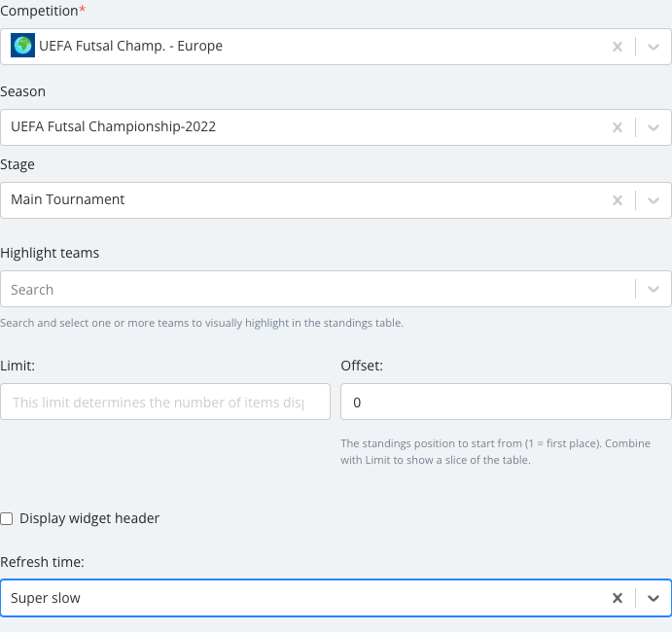Click the Highlight teams help text
The width and height of the screenshot is (672, 632).
click(202, 323)
